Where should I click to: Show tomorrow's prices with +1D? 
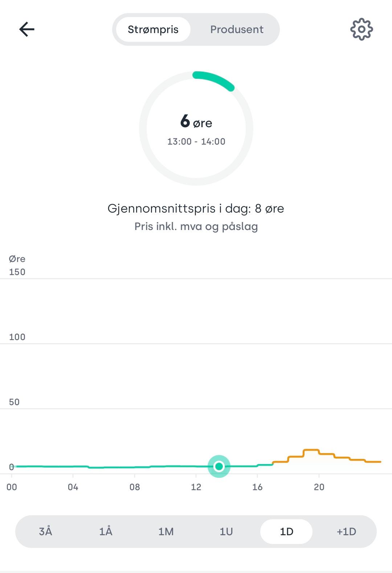[347, 532]
